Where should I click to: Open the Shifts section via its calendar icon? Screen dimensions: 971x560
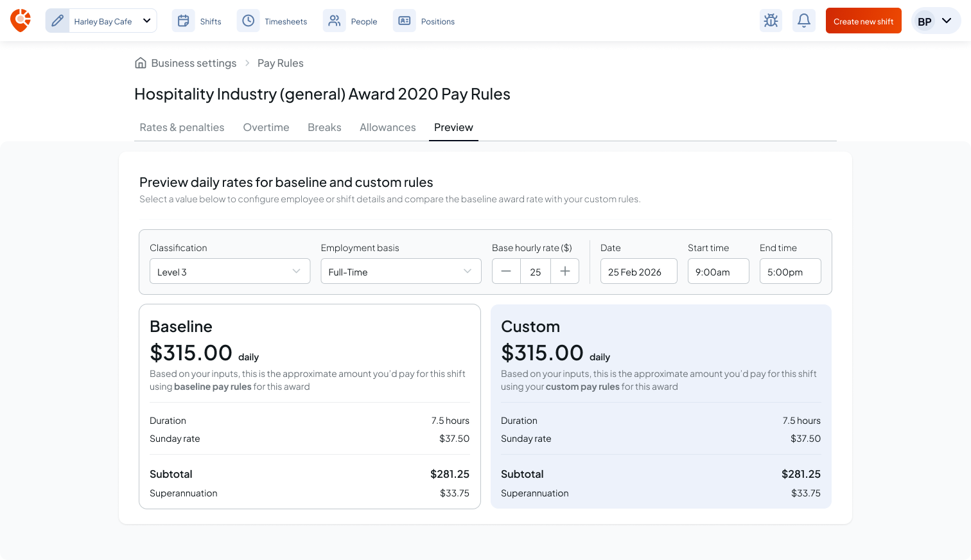(x=183, y=21)
